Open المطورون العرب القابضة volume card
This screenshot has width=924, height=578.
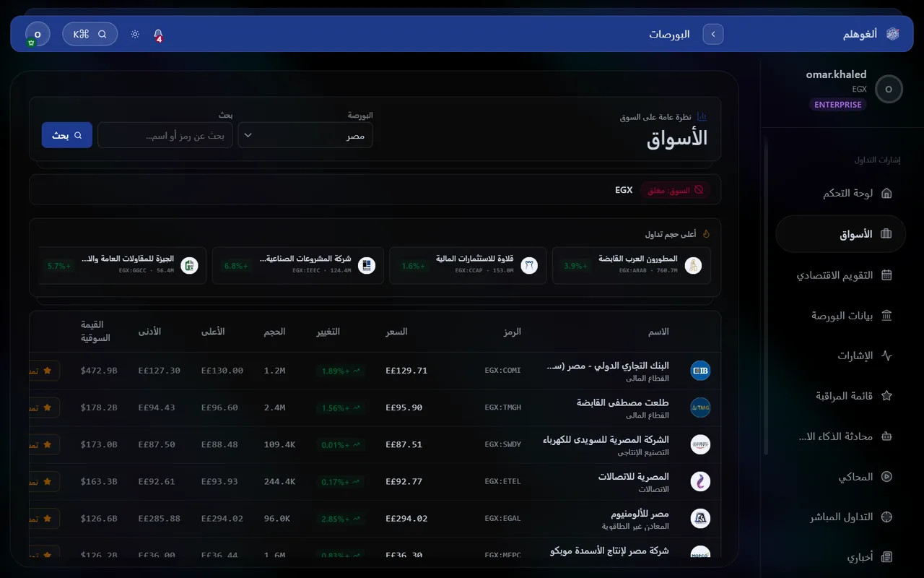631,265
